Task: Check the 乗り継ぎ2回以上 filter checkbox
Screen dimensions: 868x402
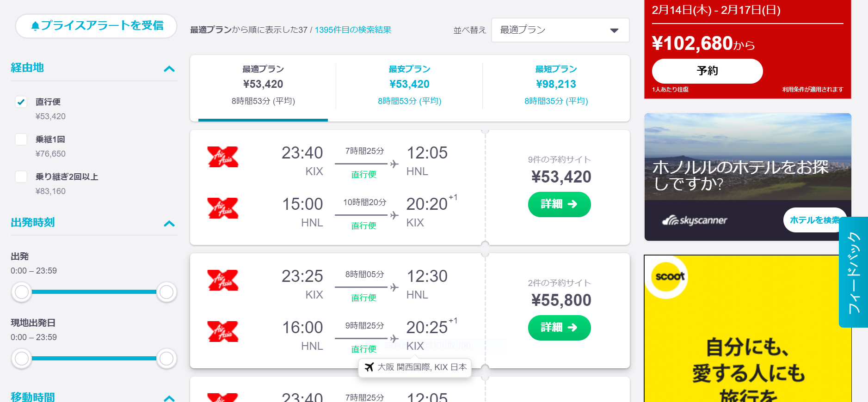Action: pos(21,177)
